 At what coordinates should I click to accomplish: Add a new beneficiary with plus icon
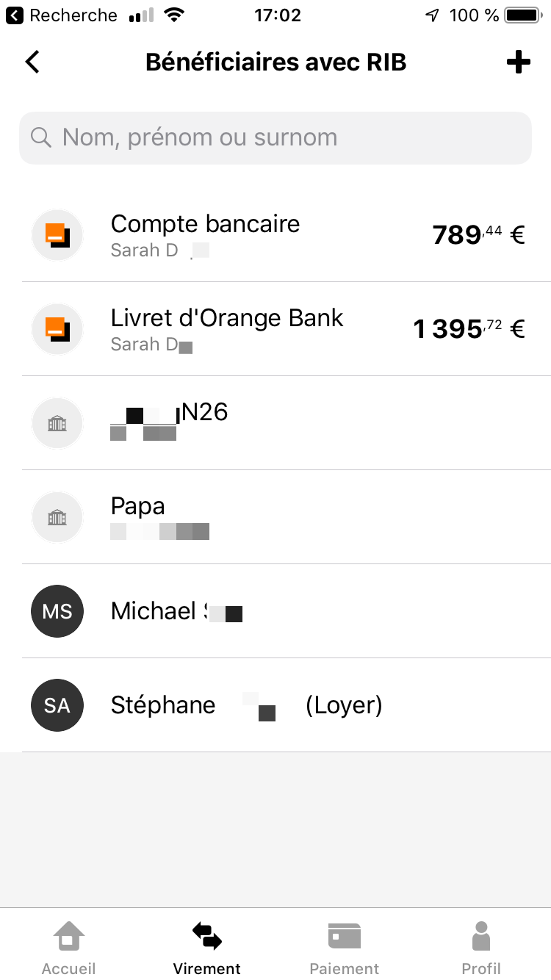click(x=519, y=62)
